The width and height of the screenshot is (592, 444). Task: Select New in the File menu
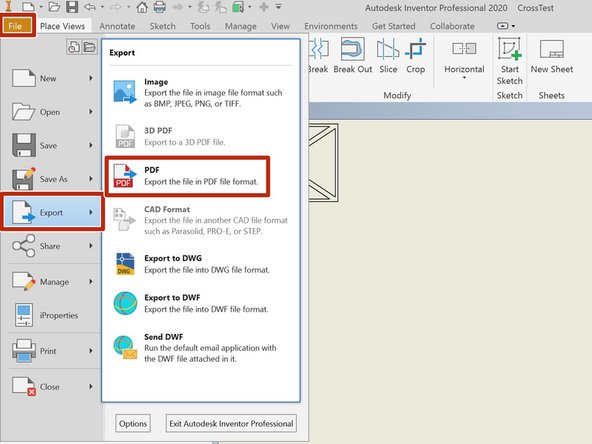point(52,78)
